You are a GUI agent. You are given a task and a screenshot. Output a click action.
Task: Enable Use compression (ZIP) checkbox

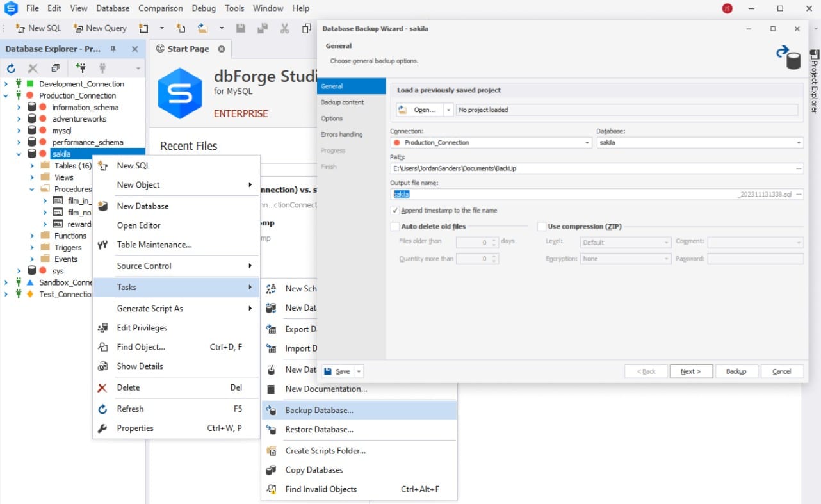pos(542,226)
